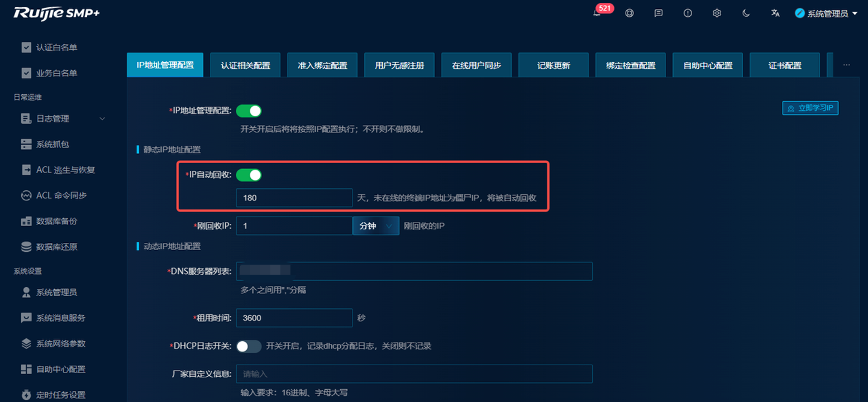This screenshot has height=402, width=868.
Task: Open the 证书配置 tab
Action: (x=784, y=65)
